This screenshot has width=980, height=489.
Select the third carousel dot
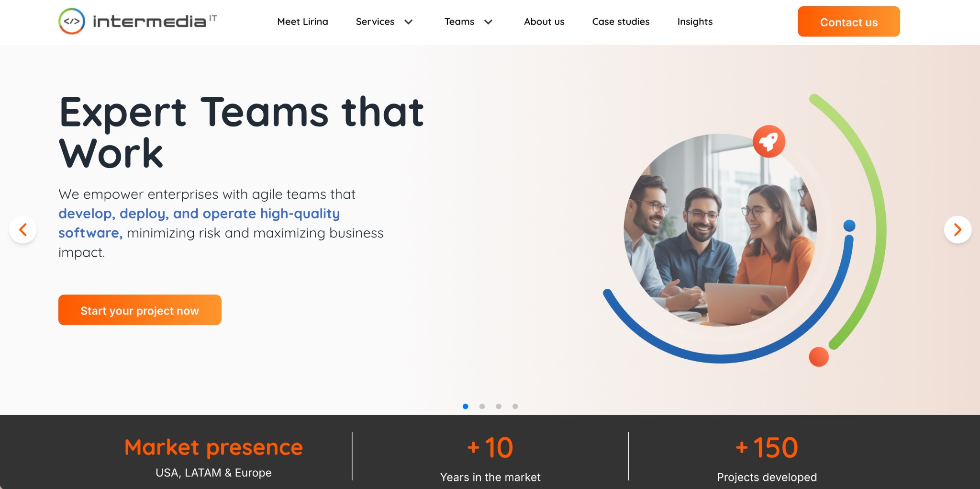pos(499,406)
